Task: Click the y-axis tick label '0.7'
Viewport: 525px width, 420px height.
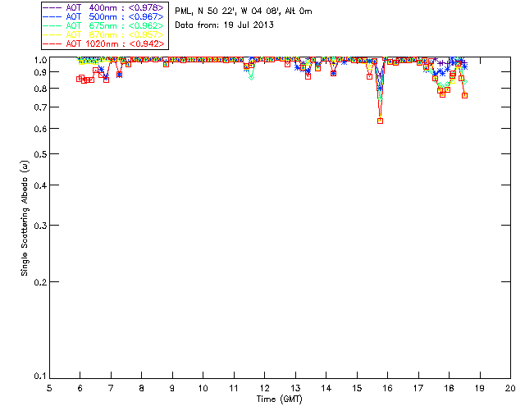Action: pyautogui.click(x=40, y=107)
